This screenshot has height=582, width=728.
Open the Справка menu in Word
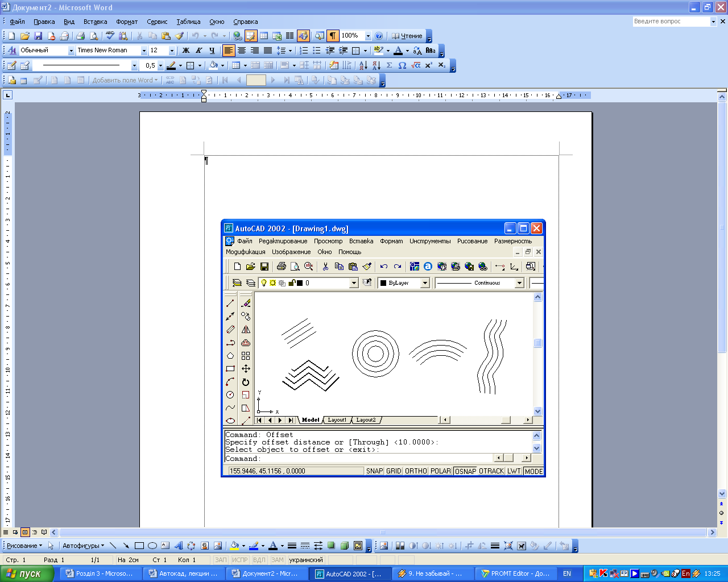[x=246, y=22]
